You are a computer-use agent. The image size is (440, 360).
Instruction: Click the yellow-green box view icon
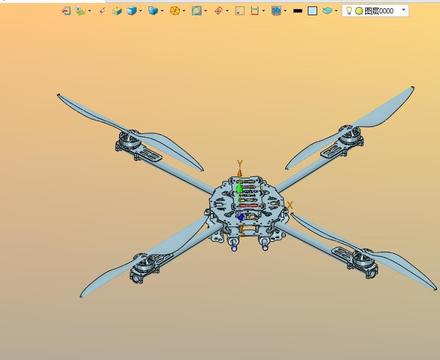(117, 11)
